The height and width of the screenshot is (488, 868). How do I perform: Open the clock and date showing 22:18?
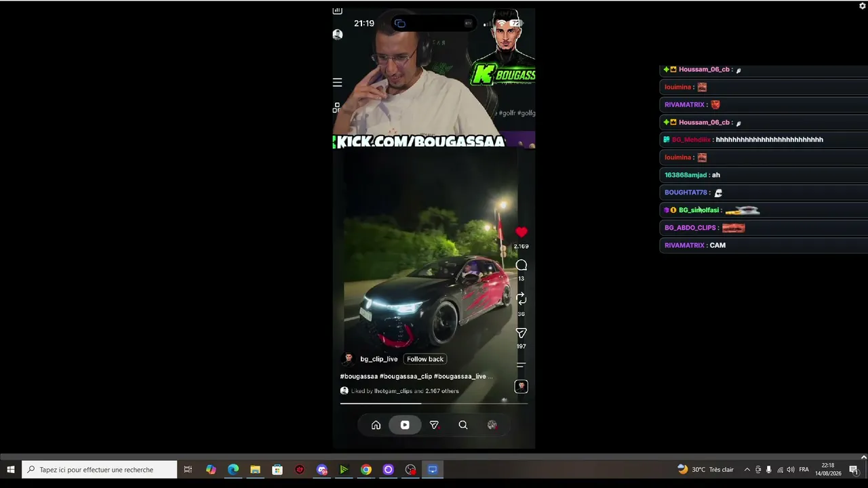pos(828,469)
